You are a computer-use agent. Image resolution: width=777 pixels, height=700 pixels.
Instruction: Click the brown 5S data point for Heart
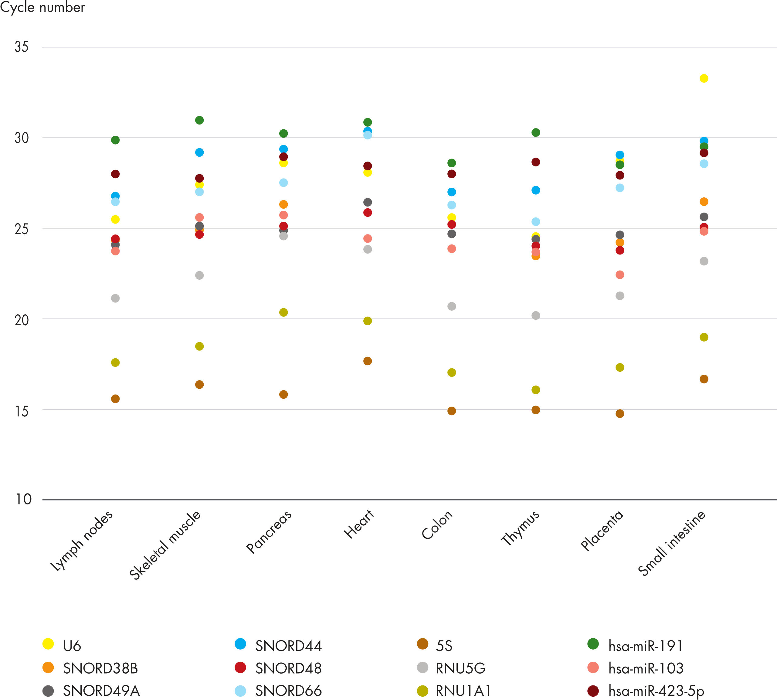pyautogui.click(x=368, y=361)
